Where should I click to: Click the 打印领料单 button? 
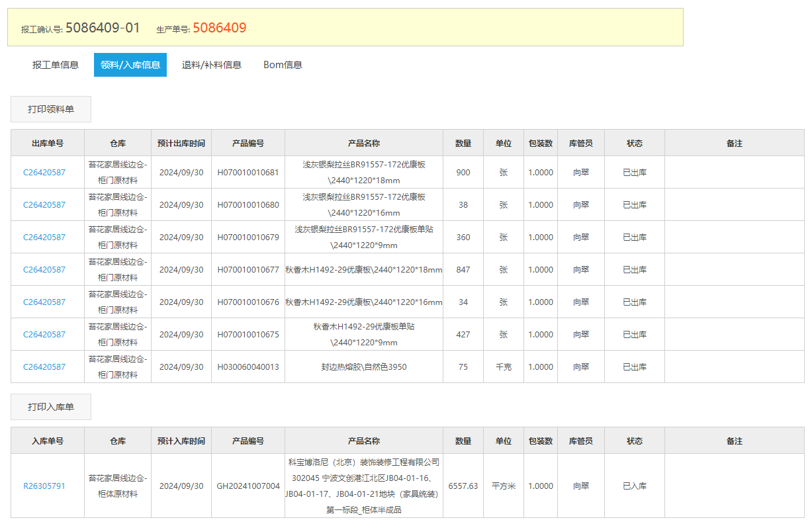(x=50, y=108)
